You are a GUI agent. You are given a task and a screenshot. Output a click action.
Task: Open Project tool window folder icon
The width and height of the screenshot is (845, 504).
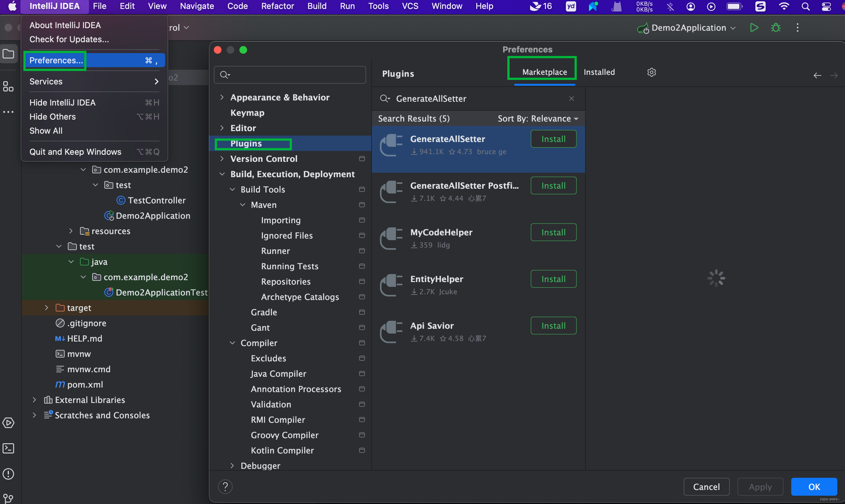(x=8, y=54)
